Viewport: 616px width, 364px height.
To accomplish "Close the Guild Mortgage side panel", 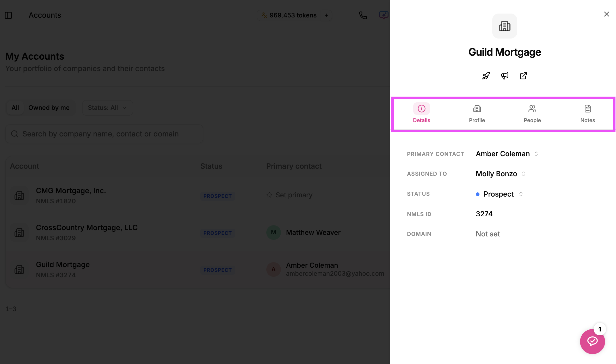I will (x=606, y=14).
